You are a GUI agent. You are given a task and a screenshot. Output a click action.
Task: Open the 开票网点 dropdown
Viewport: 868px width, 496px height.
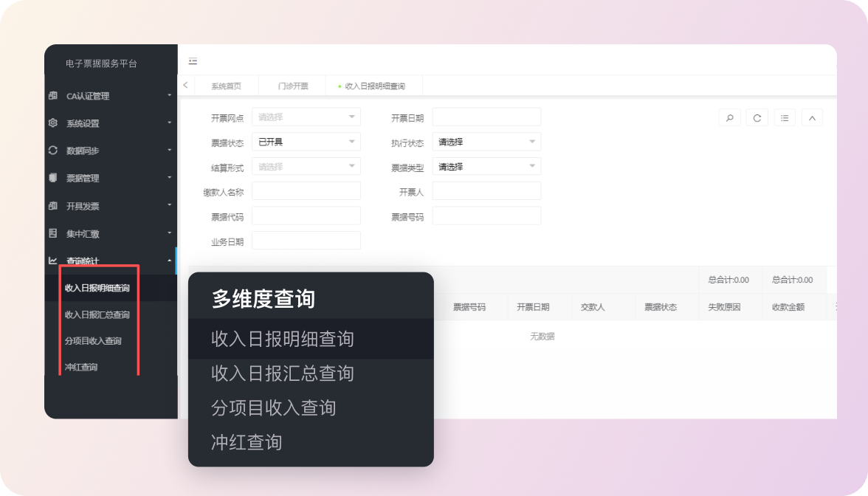[x=306, y=117]
